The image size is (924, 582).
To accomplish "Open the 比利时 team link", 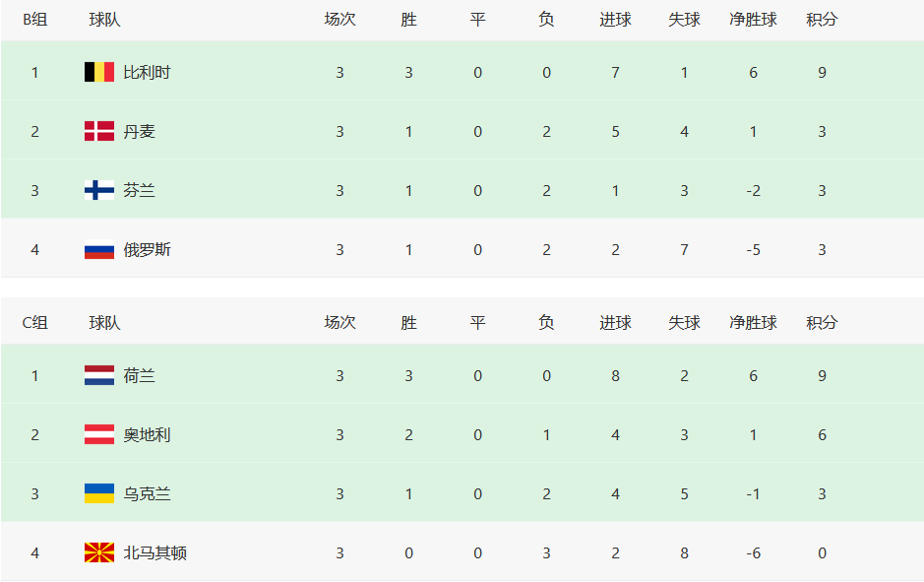I will point(147,72).
